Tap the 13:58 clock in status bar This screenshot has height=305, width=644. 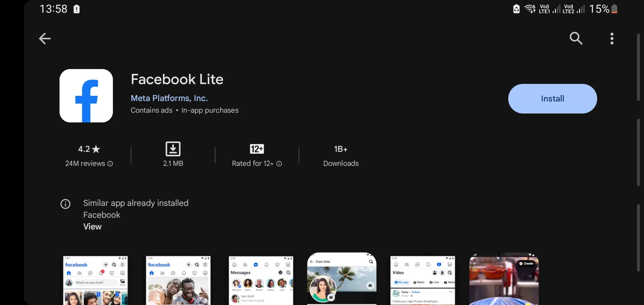pyautogui.click(x=53, y=9)
